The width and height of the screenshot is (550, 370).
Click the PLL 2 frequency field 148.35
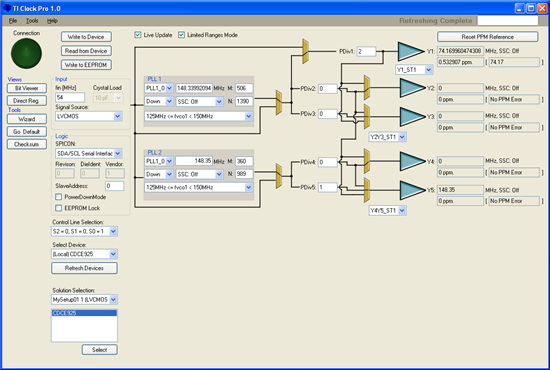pos(194,161)
